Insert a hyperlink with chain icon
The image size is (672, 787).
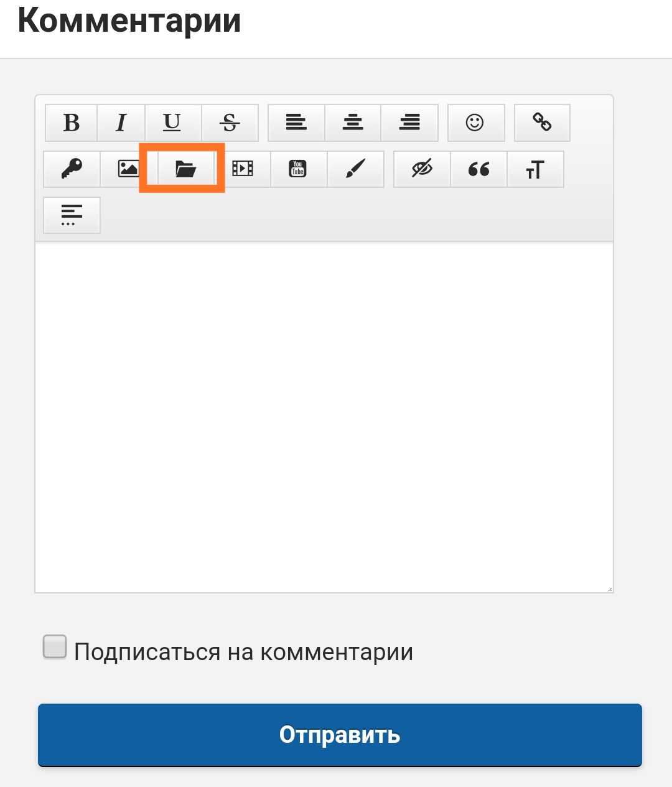(542, 123)
